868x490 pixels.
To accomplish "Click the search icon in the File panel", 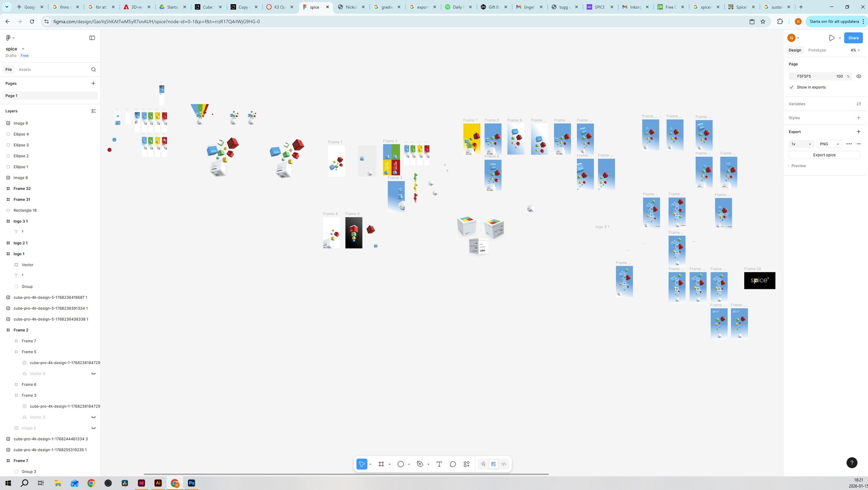I will point(93,70).
